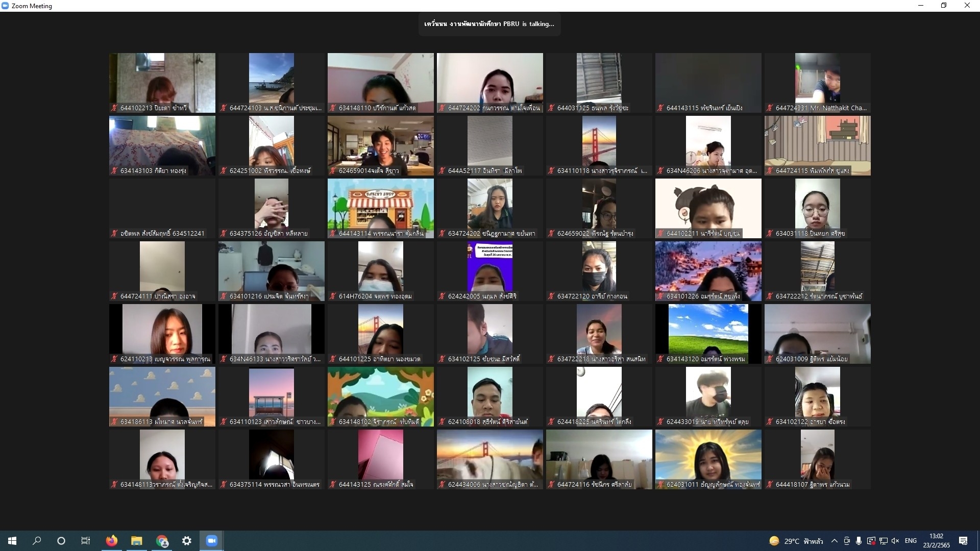This screenshot has width=980, height=551.
Task: Open the 13:02 clock calendar flyout
Action: (x=936, y=541)
